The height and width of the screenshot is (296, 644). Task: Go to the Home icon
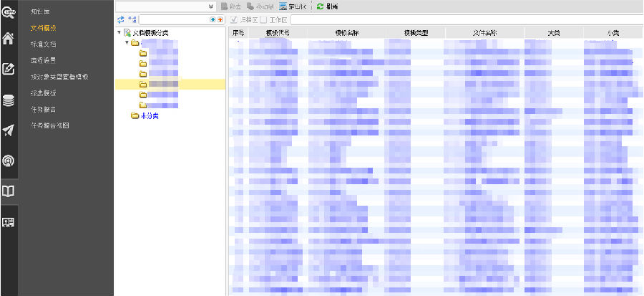tap(9, 39)
